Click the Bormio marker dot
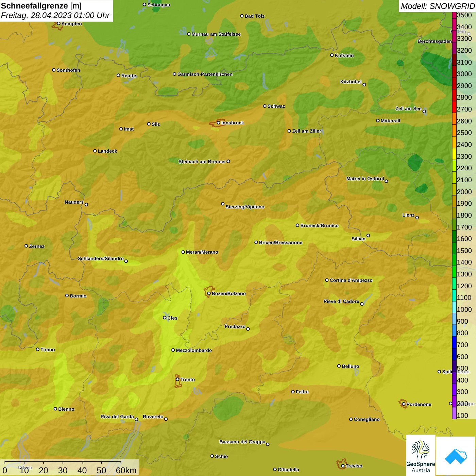The height and width of the screenshot is (476, 476). tap(67, 295)
